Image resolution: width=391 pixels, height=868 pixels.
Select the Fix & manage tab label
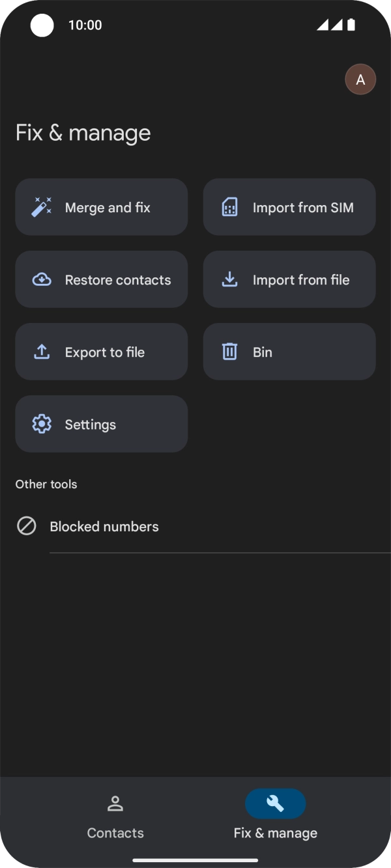[x=276, y=833]
